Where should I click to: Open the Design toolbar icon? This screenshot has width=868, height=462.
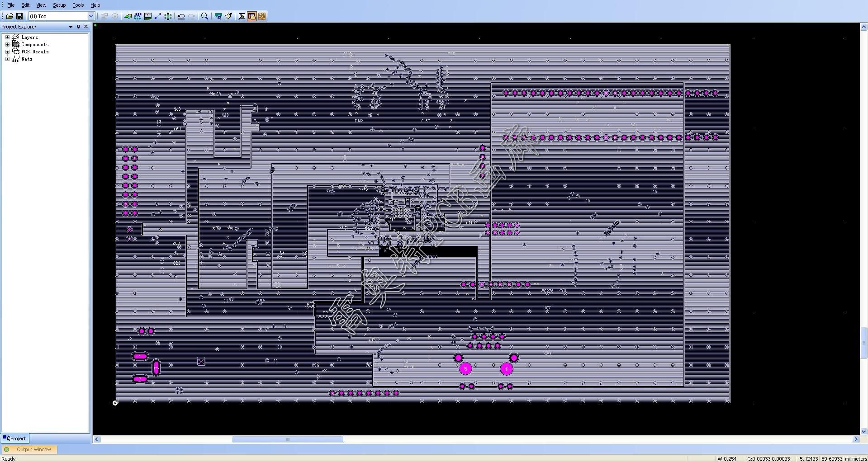[x=138, y=16]
